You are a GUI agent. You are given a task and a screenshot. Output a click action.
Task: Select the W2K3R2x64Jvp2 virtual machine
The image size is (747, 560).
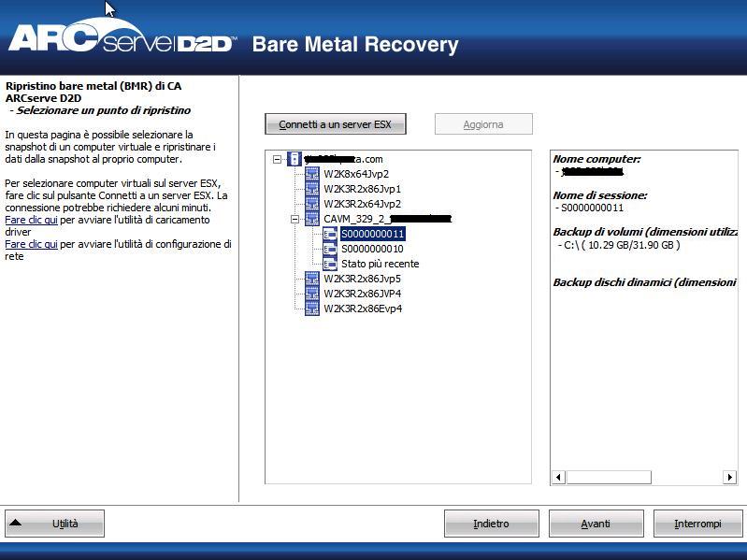[x=362, y=204]
